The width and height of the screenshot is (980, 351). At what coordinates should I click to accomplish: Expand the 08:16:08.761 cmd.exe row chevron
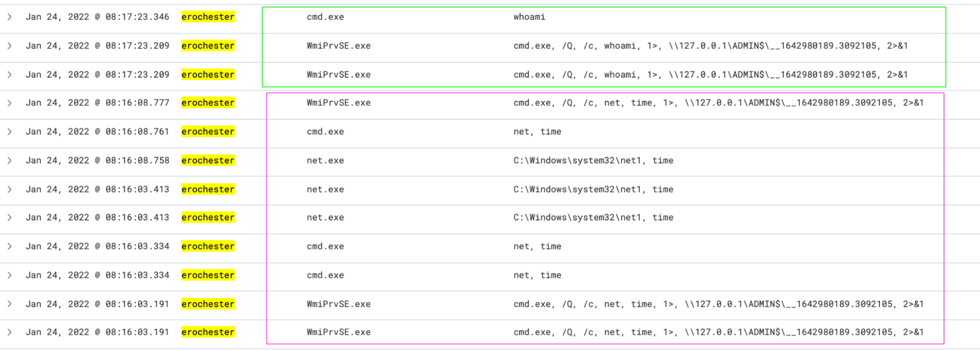pyautogui.click(x=9, y=132)
